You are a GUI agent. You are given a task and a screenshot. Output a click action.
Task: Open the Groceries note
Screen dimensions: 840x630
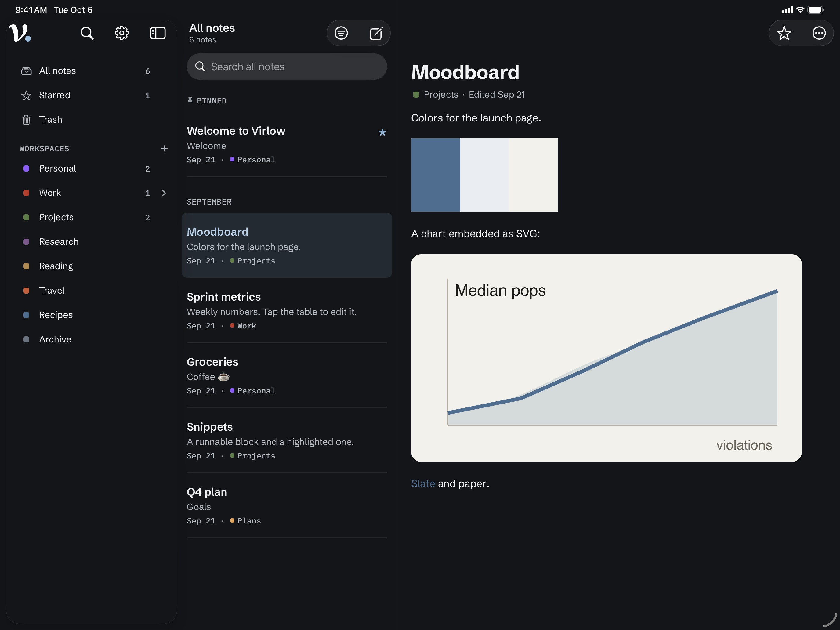click(287, 375)
